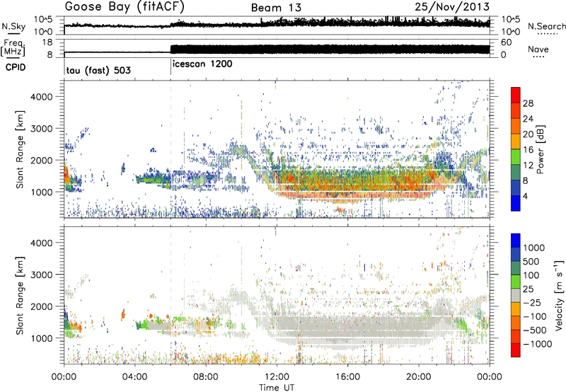566x392 pixels.
Task: Click the "12:00" time tick label
Action: (x=277, y=377)
